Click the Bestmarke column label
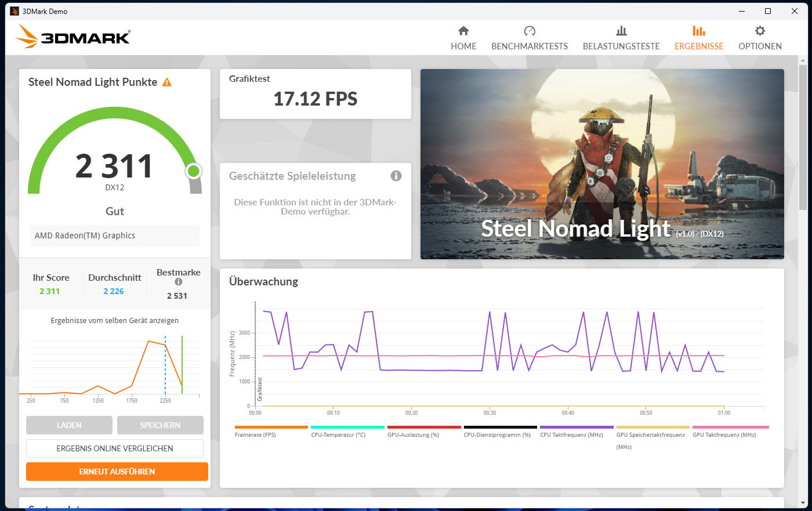Screen dimensions: 812x511 [179, 272]
